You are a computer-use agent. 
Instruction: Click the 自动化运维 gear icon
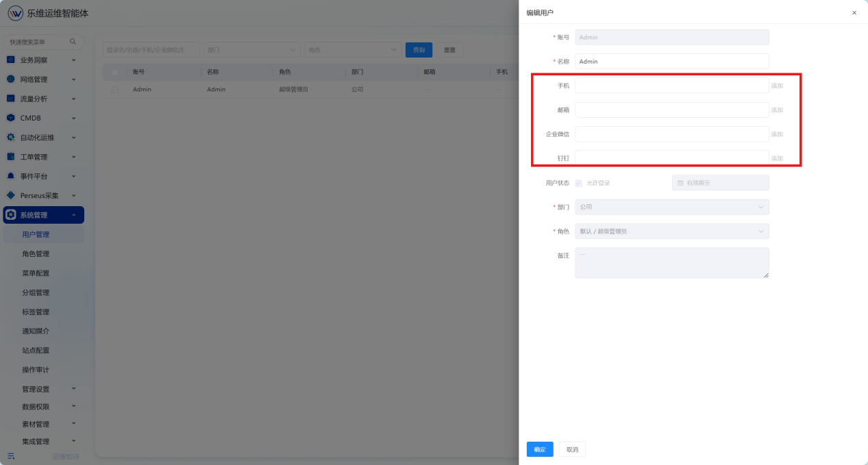[x=11, y=137]
